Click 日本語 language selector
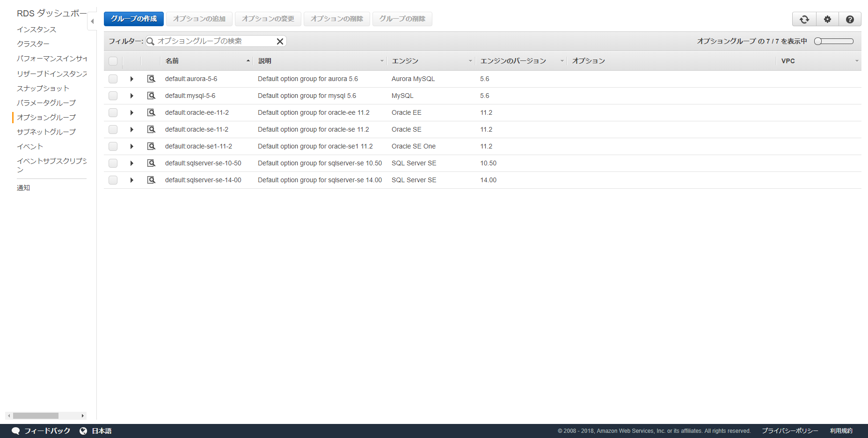This screenshot has height=438, width=868. 102,431
